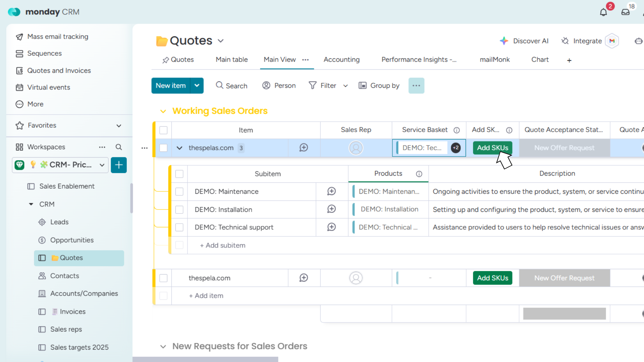This screenshot has width=644, height=362.
Task: Click the Discover AI sparkle icon
Action: tap(504, 41)
